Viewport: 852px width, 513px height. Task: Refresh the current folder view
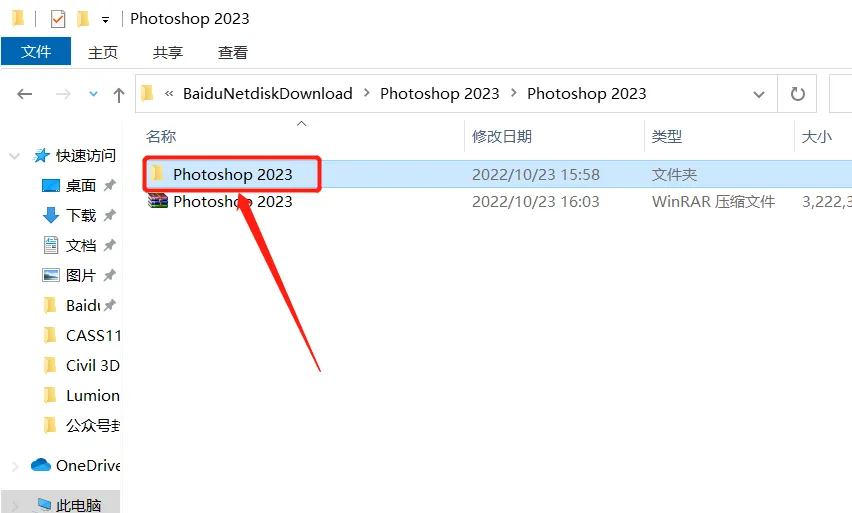797,93
